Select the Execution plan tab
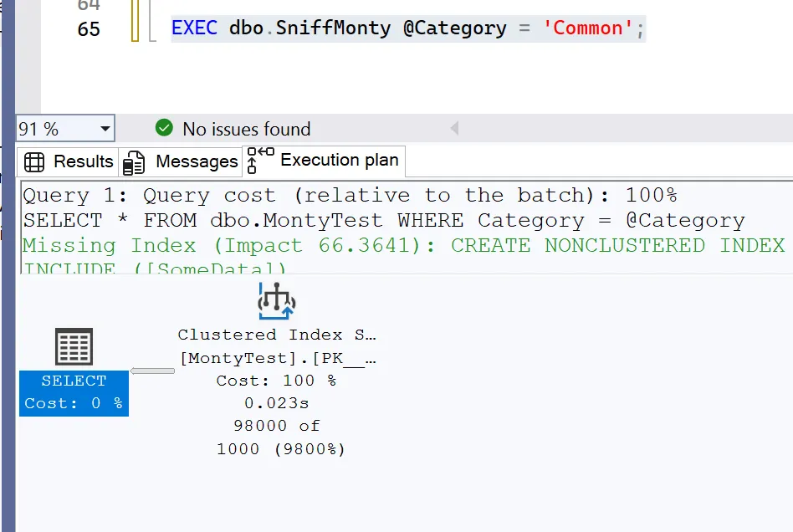The width and height of the screenshot is (793, 532). 339,160
